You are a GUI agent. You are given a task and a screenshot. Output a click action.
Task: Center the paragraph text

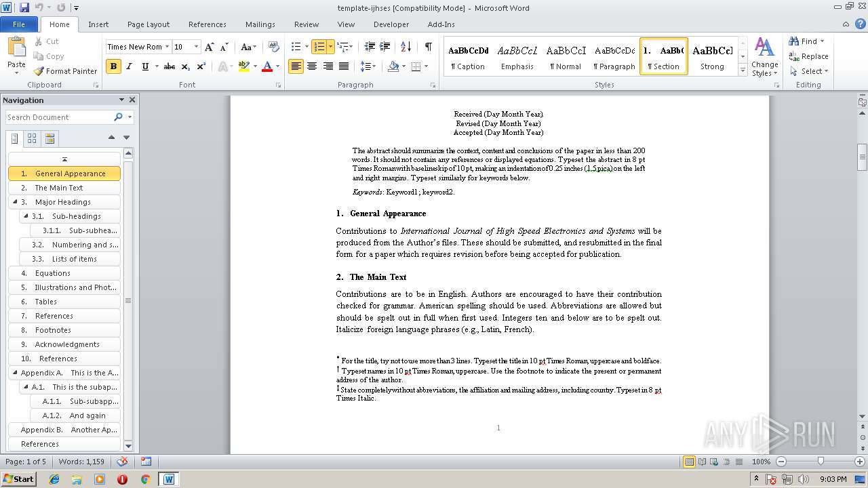coord(312,66)
